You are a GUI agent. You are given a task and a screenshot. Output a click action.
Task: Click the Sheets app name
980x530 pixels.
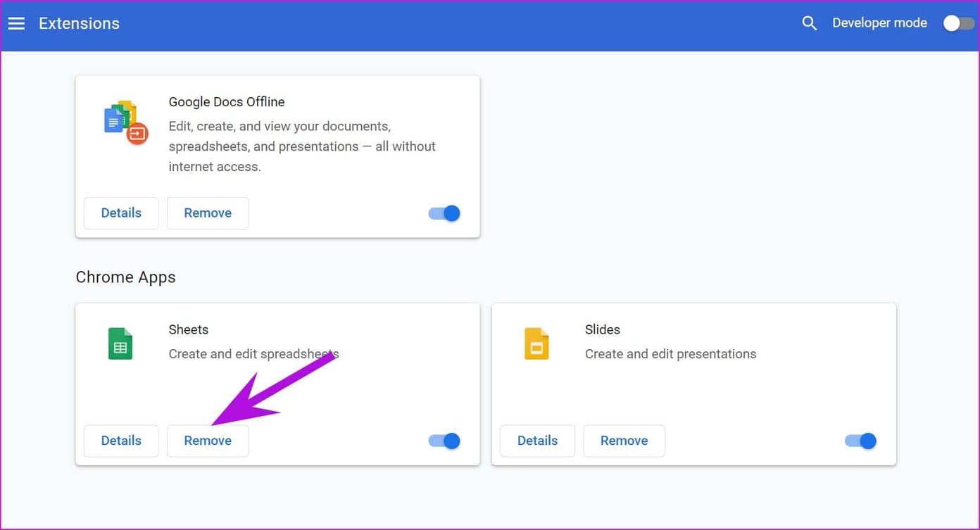pyautogui.click(x=189, y=329)
